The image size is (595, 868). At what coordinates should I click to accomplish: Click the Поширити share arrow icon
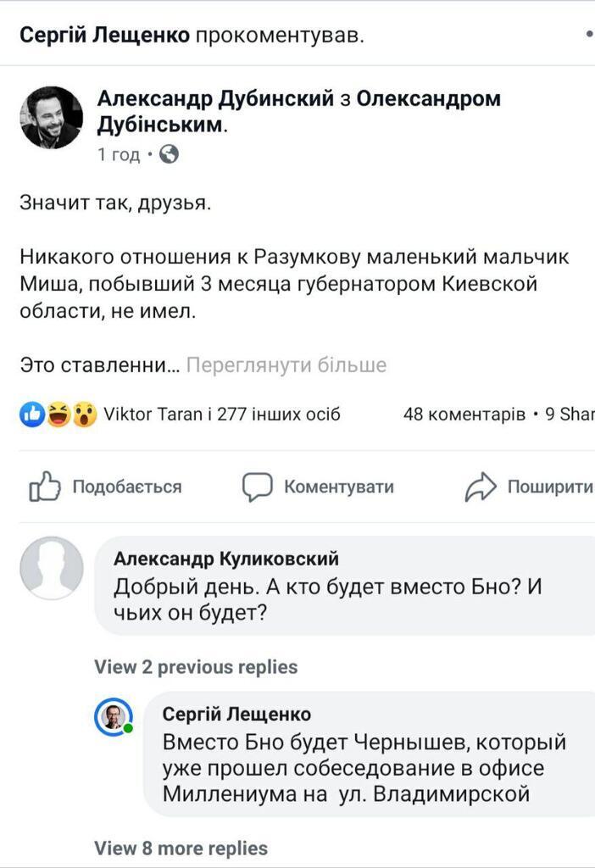tap(481, 484)
